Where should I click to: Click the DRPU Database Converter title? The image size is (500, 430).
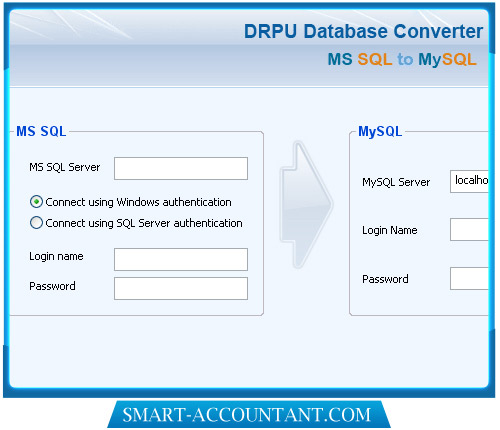coord(363,31)
